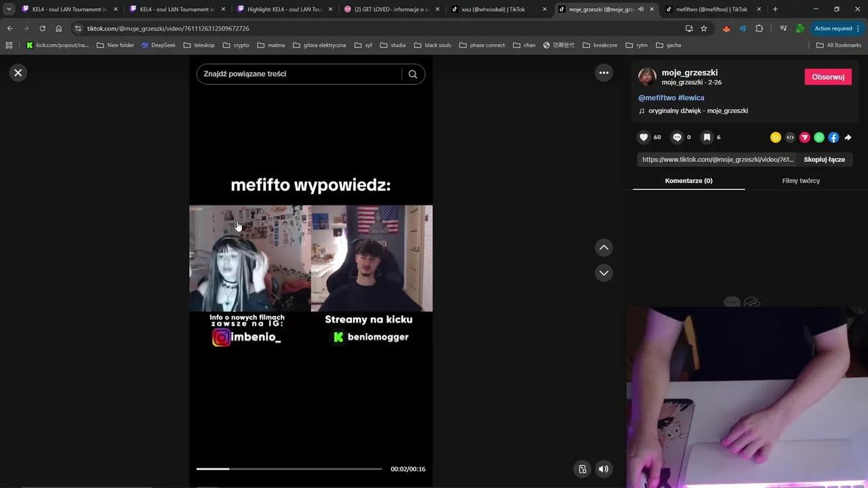Seek on the video progress bar
The image size is (868, 488).
pos(289,469)
